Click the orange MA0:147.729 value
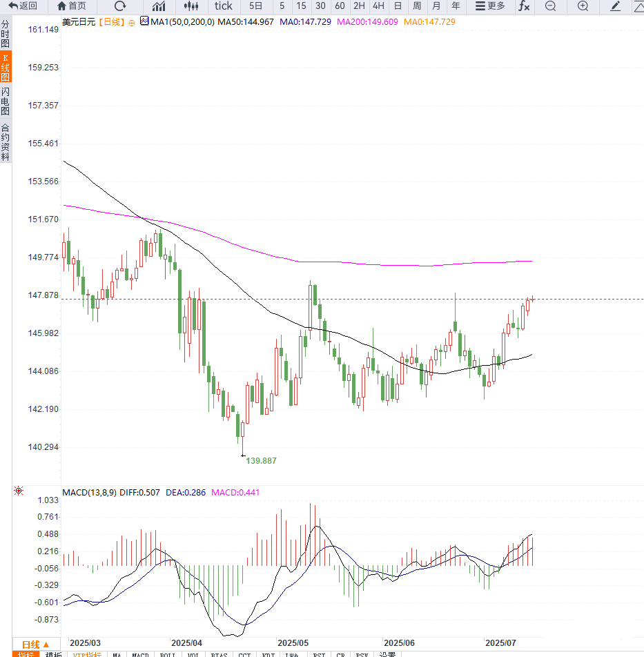This screenshot has height=657, width=644. (x=429, y=22)
